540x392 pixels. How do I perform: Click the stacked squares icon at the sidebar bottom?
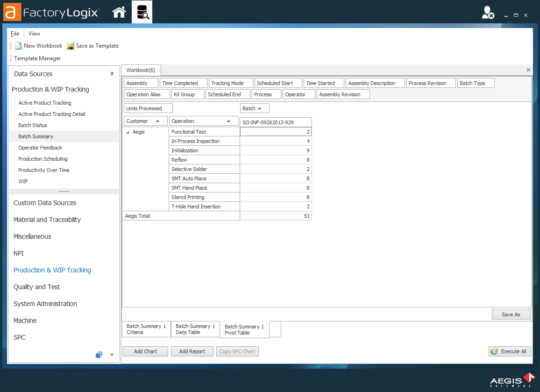[x=99, y=355]
